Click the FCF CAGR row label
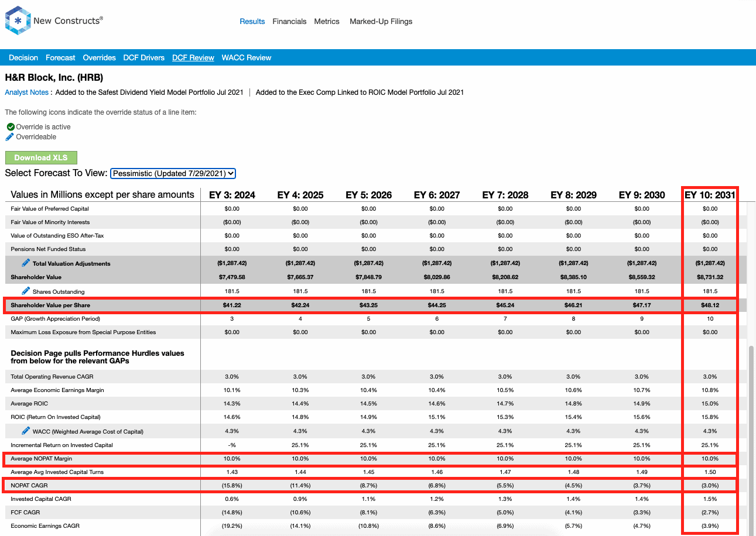The image size is (756, 536). tap(25, 513)
